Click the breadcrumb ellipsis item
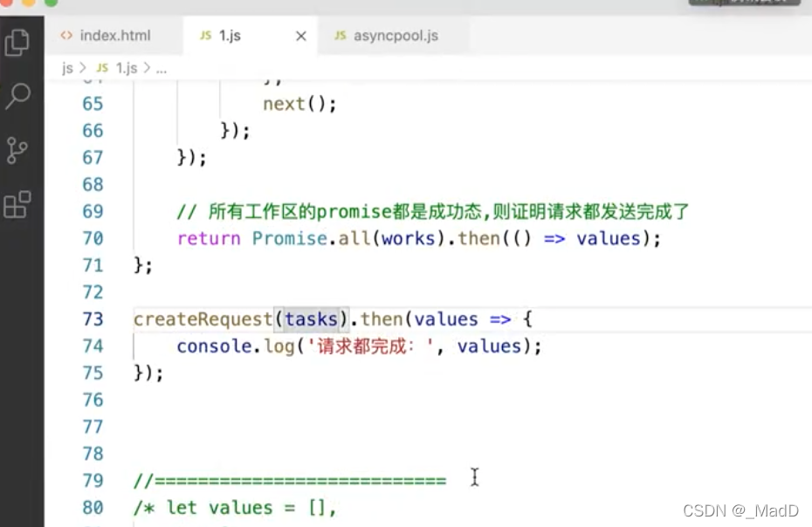This screenshot has width=812, height=527. coord(162,68)
